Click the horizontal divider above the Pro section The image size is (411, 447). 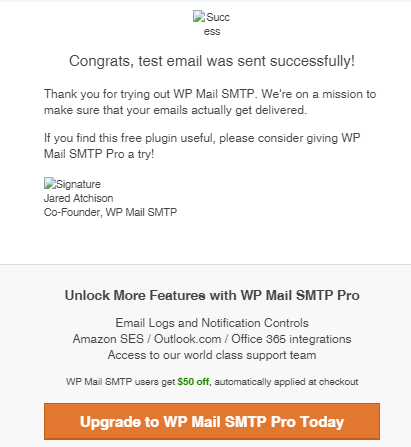tap(205, 265)
